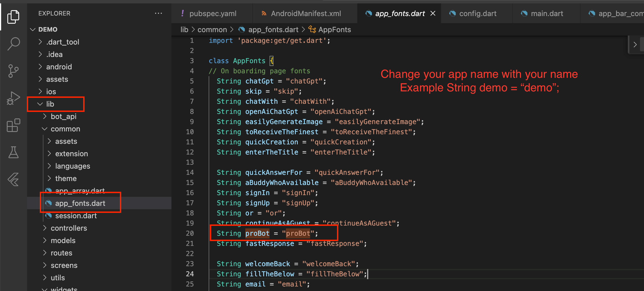The height and width of the screenshot is (291, 644).
Task: Open the Extensions icon
Action: point(13,125)
